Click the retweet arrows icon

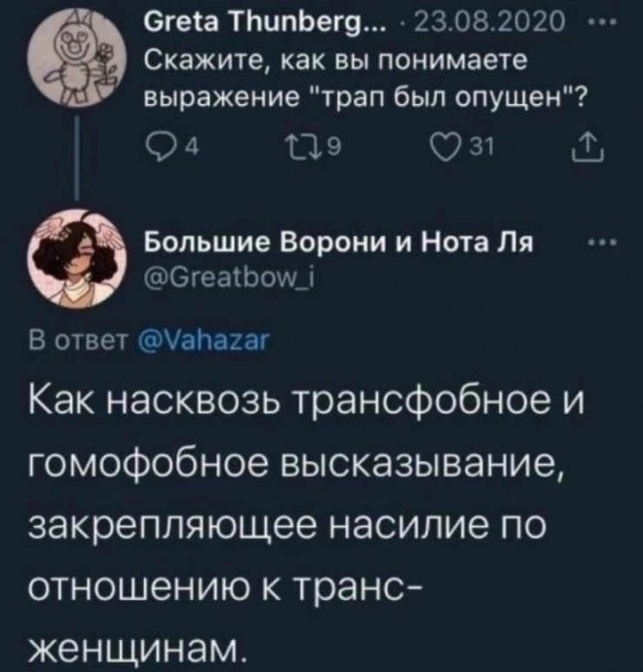point(277,149)
